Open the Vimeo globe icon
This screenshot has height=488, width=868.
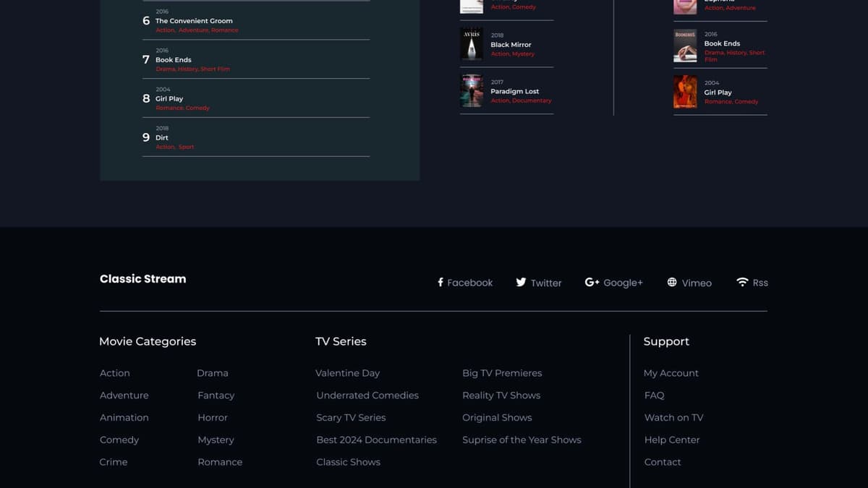(672, 282)
